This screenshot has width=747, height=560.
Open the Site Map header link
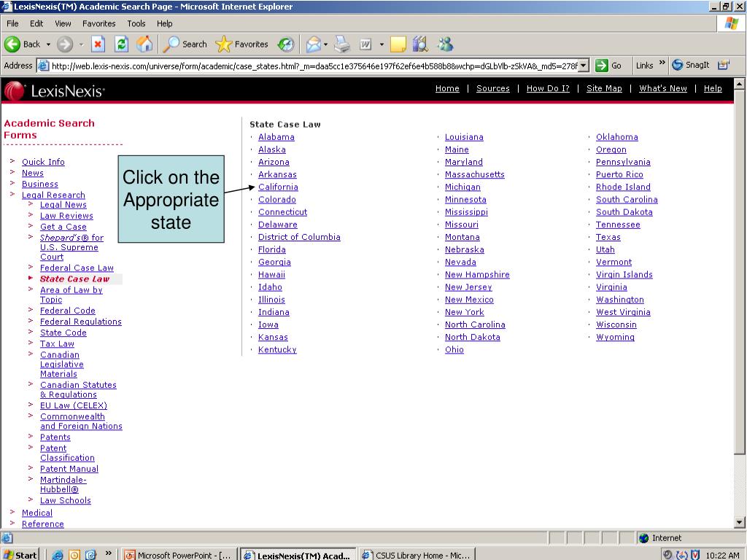click(x=604, y=88)
